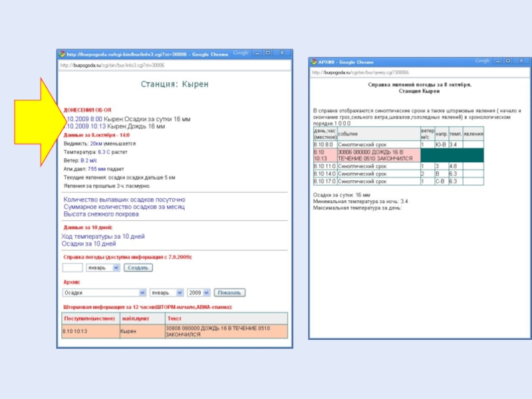Click the 8.10 17:0 time cell
The width and height of the screenshot is (532, 399).
(x=325, y=182)
